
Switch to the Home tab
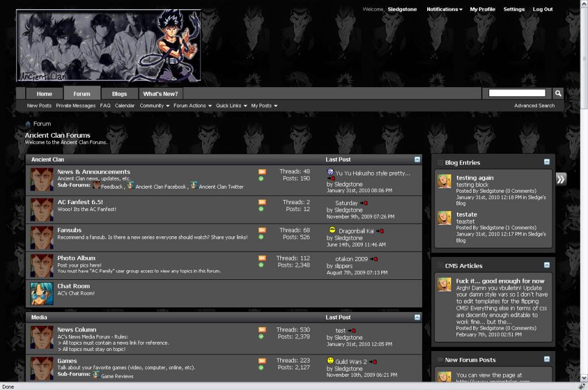(44, 93)
